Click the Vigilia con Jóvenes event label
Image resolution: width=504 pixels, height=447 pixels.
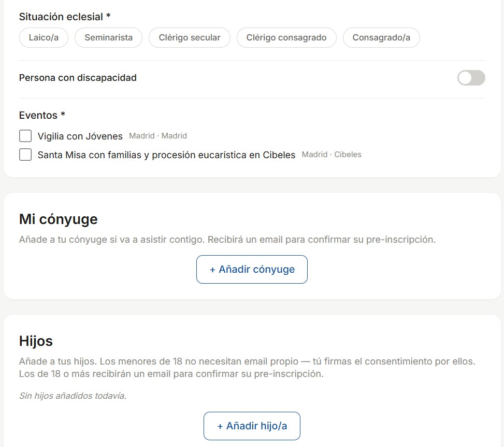[x=80, y=136]
